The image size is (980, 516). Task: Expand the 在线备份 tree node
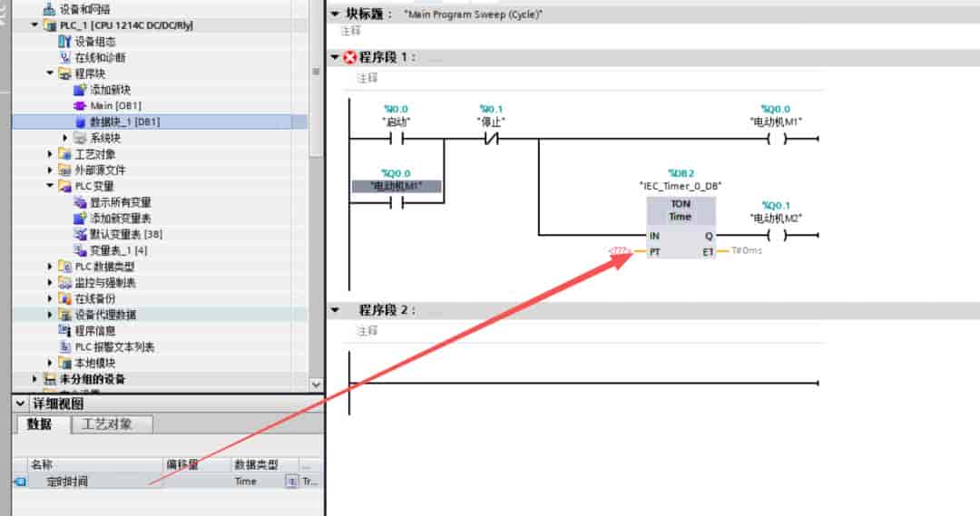tap(50, 298)
